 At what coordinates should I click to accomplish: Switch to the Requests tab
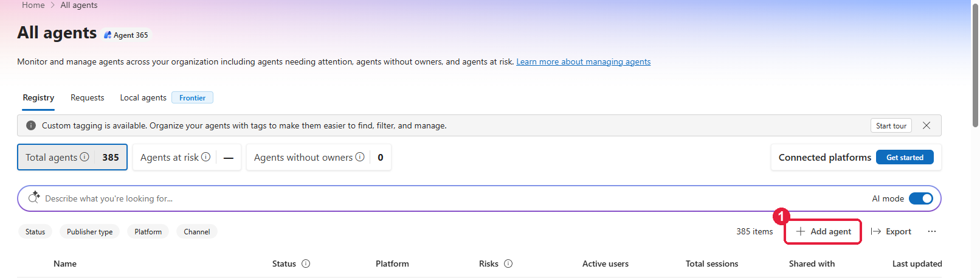(88, 97)
